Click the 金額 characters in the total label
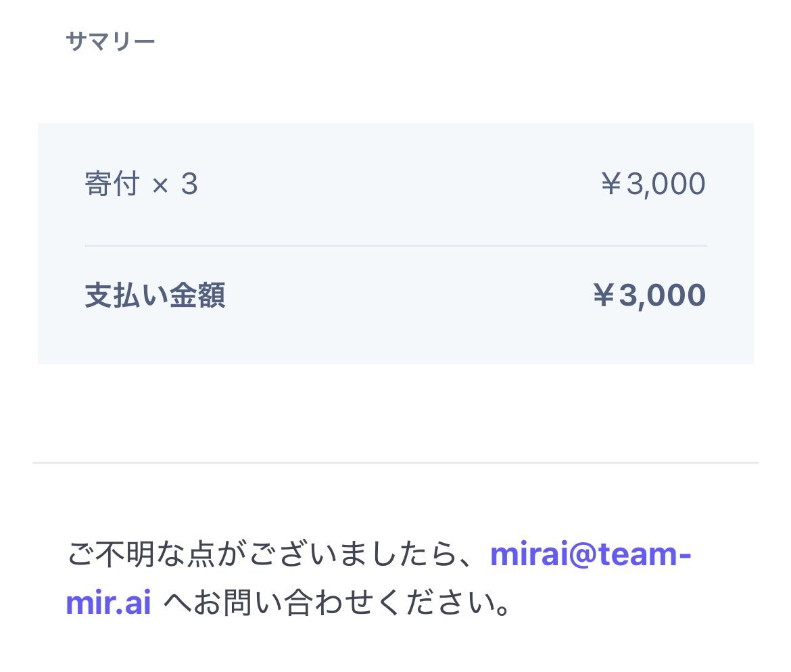 [197, 295]
